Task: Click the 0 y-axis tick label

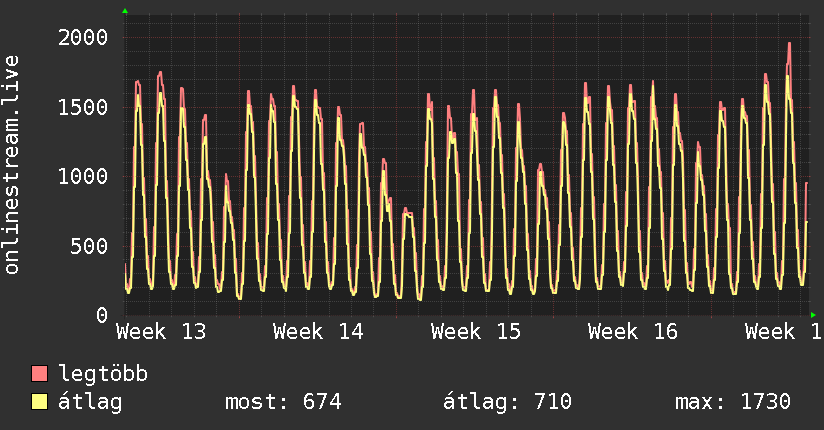Action: click(x=102, y=315)
